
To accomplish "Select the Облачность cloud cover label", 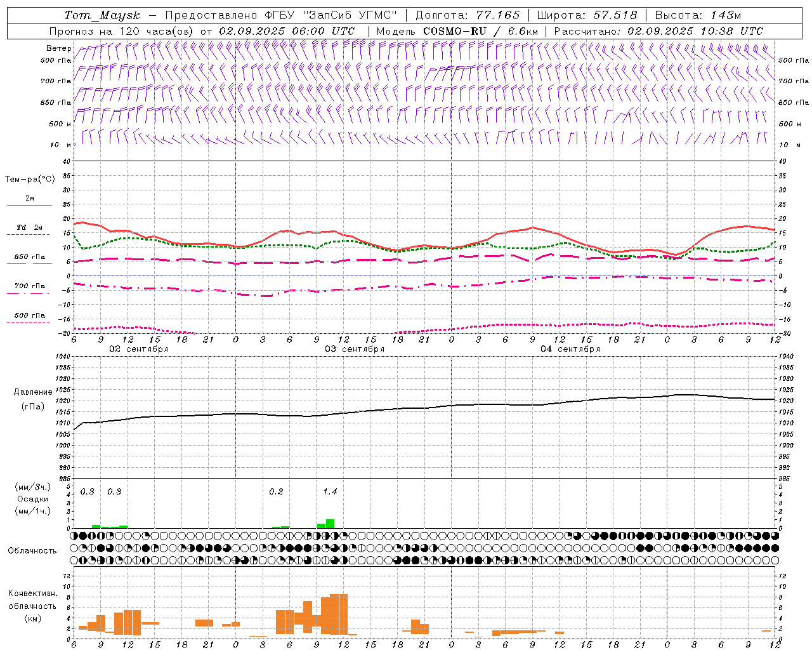I will pyautogui.click(x=32, y=551).
